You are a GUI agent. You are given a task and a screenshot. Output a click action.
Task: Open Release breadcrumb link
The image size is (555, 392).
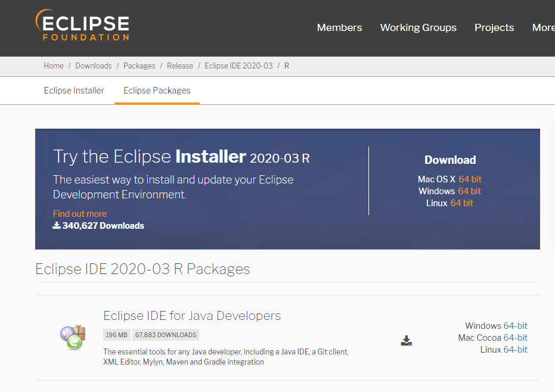click(x=180, y=66)
